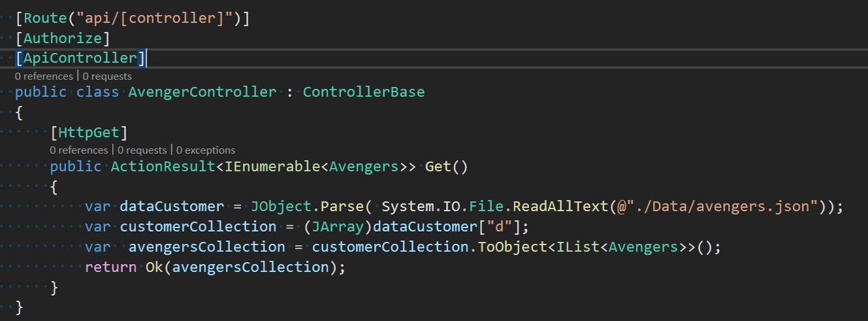
Task: Click the dataCustomer variable declaration
Action: pyautogui.click(x=172, y=207)
